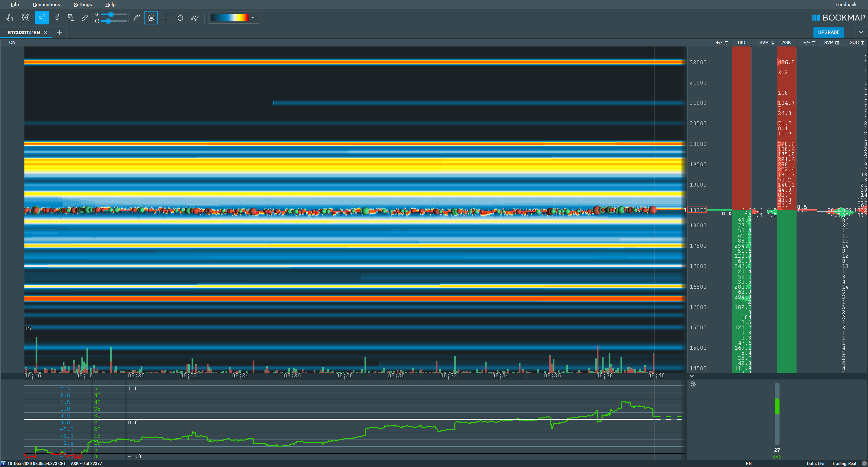Select the pencil drawing tool
The height and width of the screenshot is (467, 868).
tap(137, 18)
